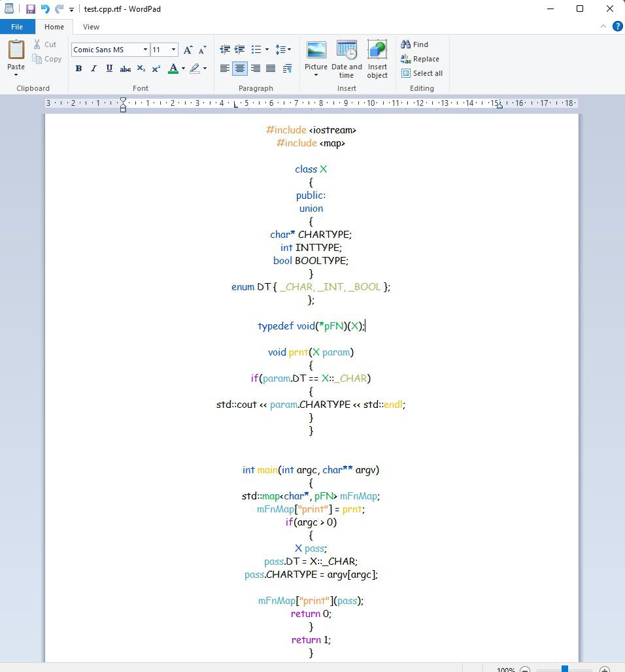Insert Date and time
This screenshot has width=625, height=672.
point(346,58)
